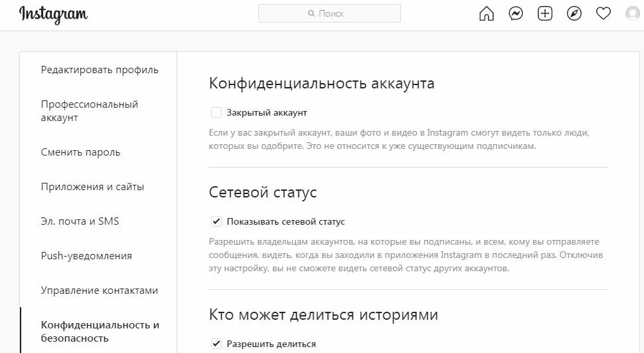Click the "Показывать сетевой статус" label text

(x=286, y=222)
